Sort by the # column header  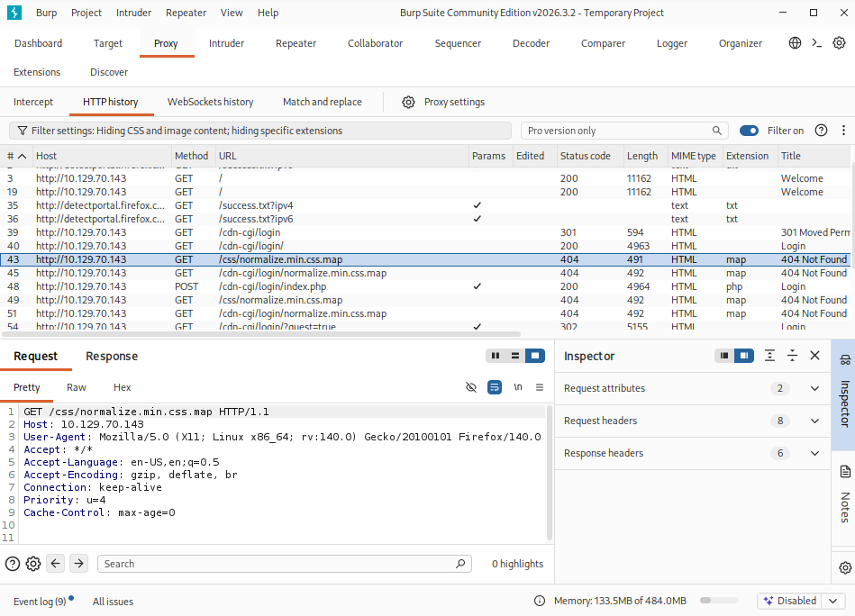click(16, 156)
